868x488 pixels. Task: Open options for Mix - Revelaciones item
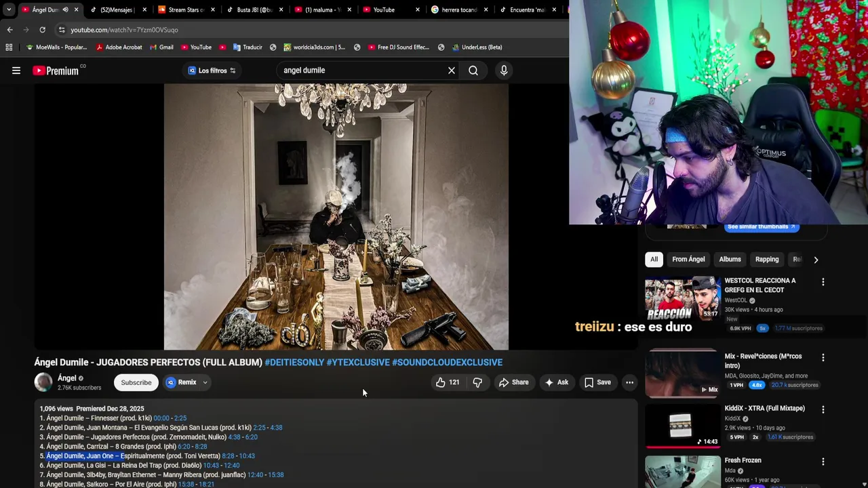823,357
